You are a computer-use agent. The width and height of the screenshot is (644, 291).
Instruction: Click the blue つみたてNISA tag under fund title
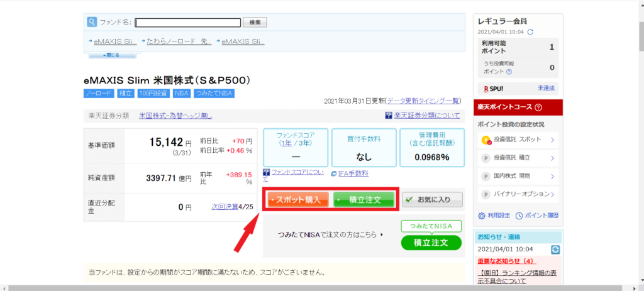[x=214, y=93]
